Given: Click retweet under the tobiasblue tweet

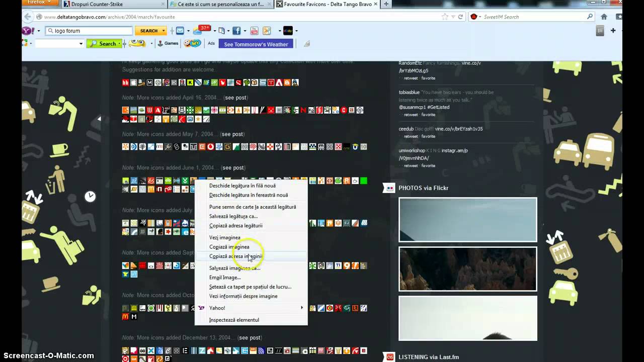Looking at the screenshot, I should (411, 115).
